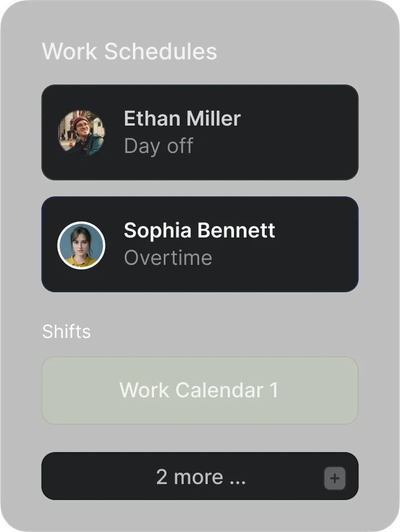Open the Work Calendar 1 shift

tap(200, 390)
